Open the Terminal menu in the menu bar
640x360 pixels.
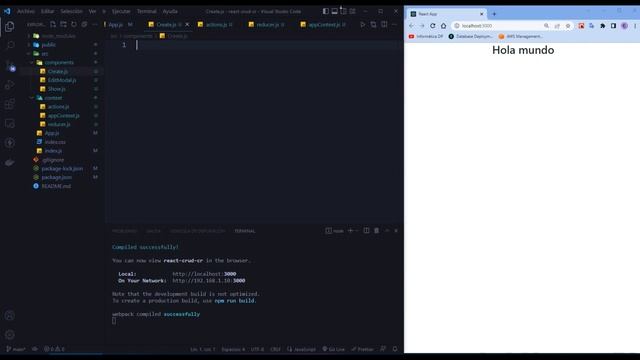point(147,11)
